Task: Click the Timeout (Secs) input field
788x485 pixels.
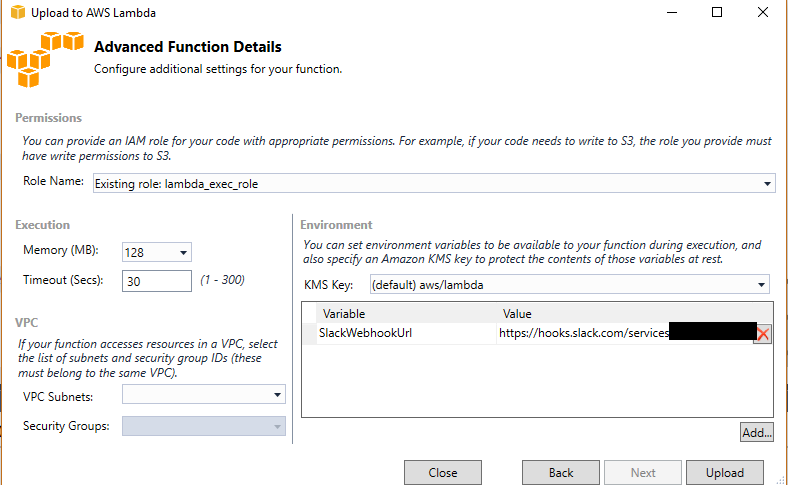Action: 157,281
